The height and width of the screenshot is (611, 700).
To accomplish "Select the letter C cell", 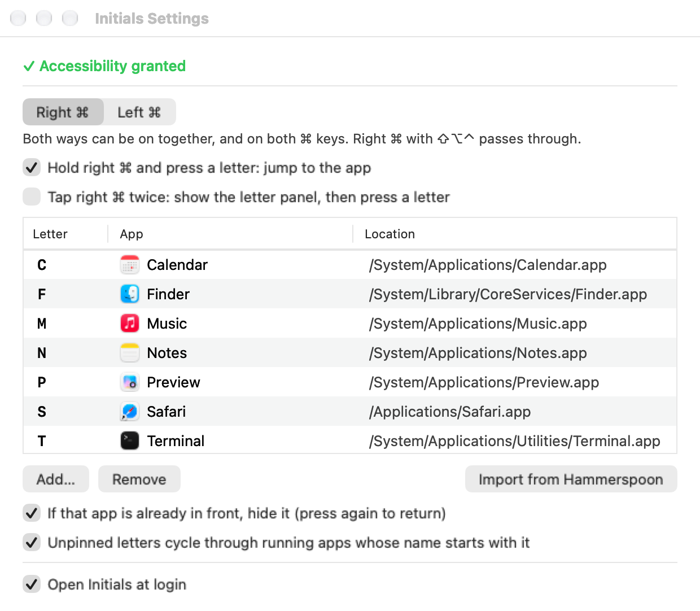I will pyautogui.click(x=42, y=265).
